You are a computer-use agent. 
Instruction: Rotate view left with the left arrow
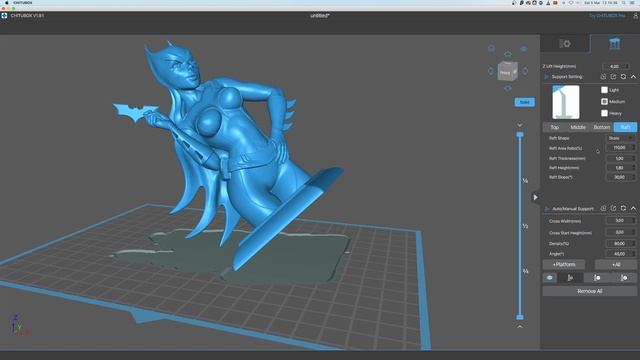(491, 71)
